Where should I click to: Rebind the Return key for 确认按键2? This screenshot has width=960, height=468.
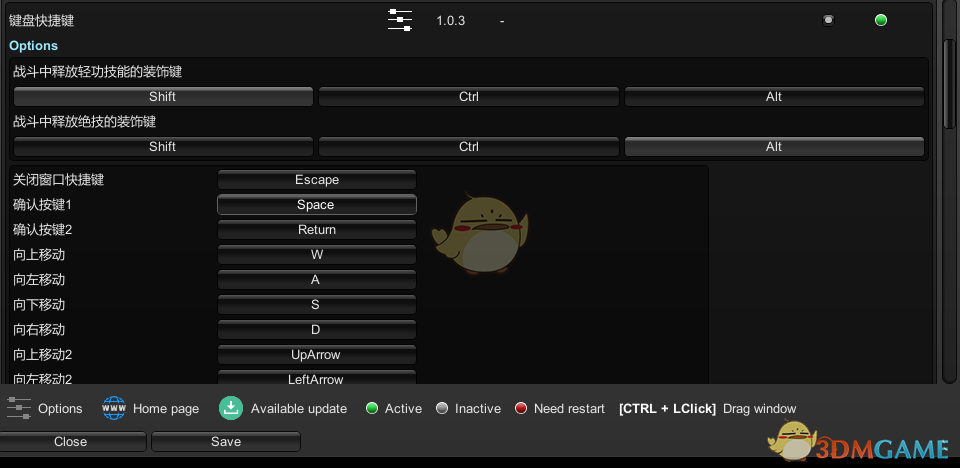coord(317,230)
